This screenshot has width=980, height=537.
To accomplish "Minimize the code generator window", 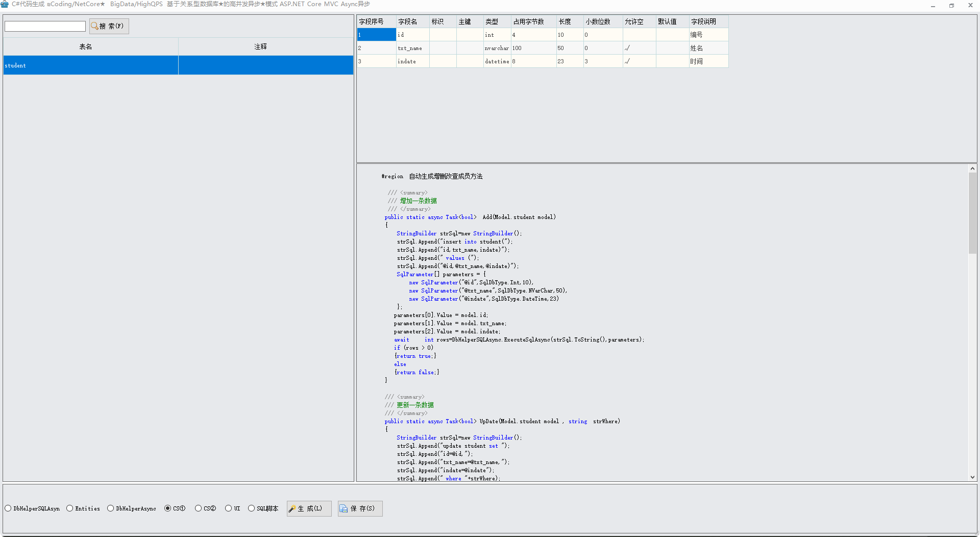I will pyautogui.click(x=933, y=5).
